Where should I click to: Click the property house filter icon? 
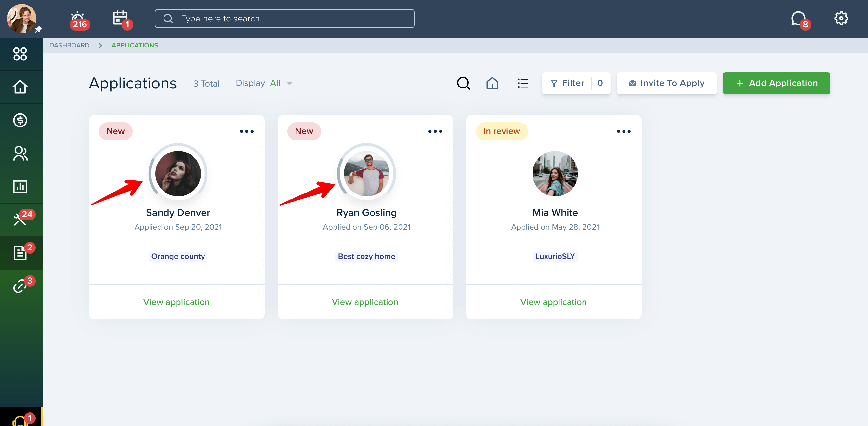(492, 83)
